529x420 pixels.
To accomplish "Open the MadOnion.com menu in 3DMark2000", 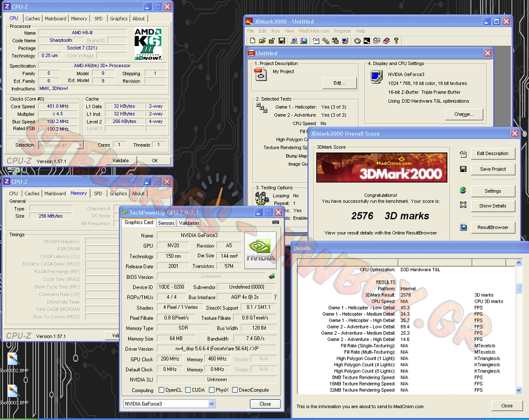I will 314,30.
